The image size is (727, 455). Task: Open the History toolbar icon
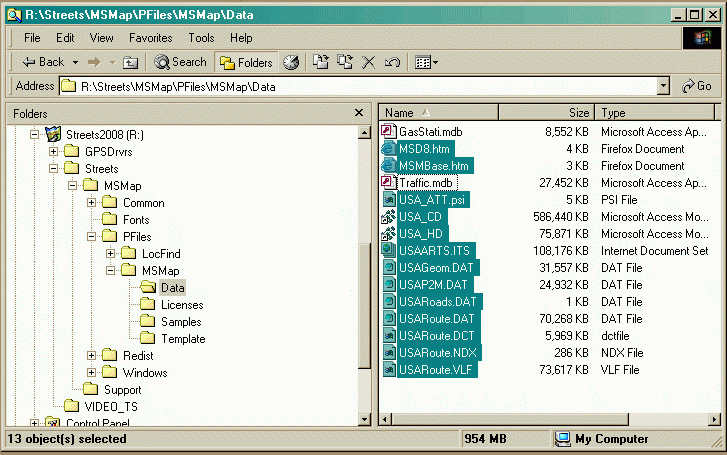point(291,62)
